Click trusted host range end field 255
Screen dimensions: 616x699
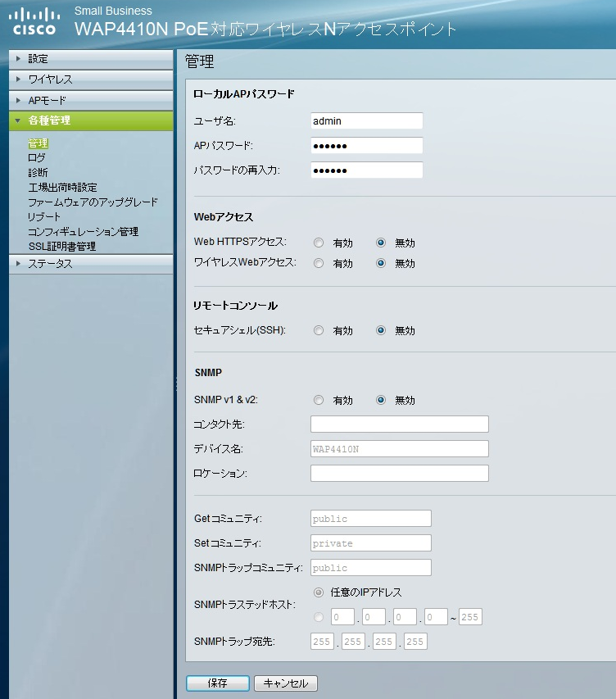tap(470, 617)
